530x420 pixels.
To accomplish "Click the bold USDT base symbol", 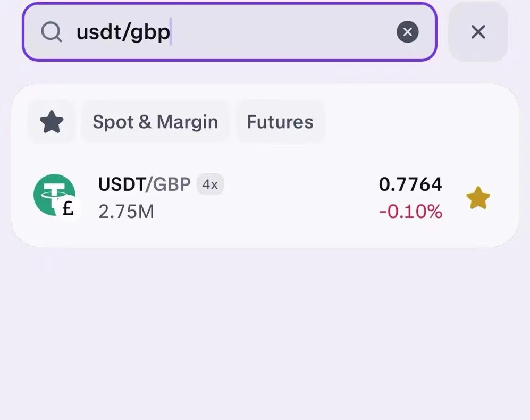I will coord(122,184).
